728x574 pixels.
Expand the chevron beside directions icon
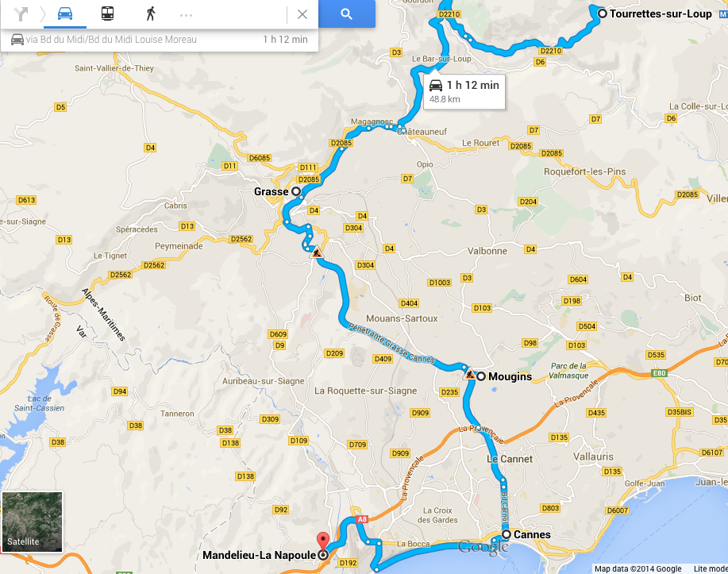click(42, 14)
